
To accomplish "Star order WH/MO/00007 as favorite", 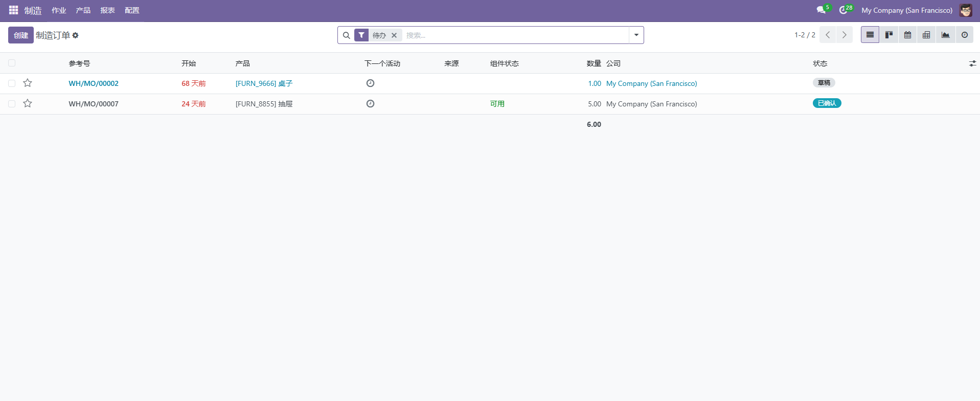I will (x=28, y=104).
